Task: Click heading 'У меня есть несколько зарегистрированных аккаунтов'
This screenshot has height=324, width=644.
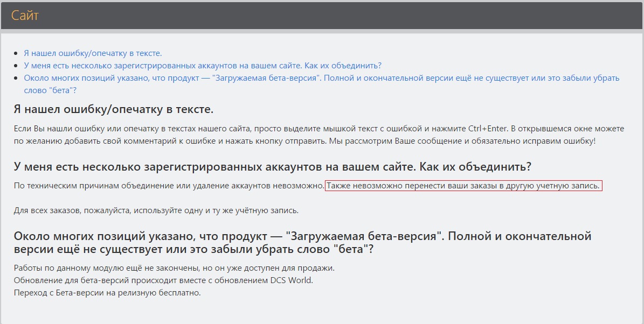Action: (x=272, y=166)
